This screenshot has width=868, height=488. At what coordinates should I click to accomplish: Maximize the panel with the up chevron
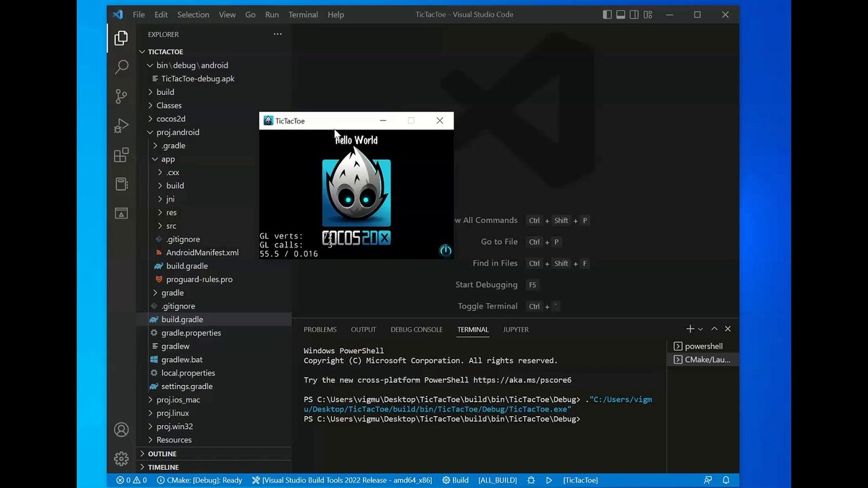click(714, 329)
